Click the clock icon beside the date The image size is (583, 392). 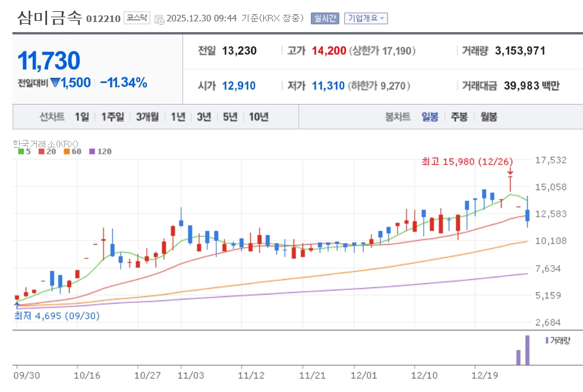[x=159, y=19]
